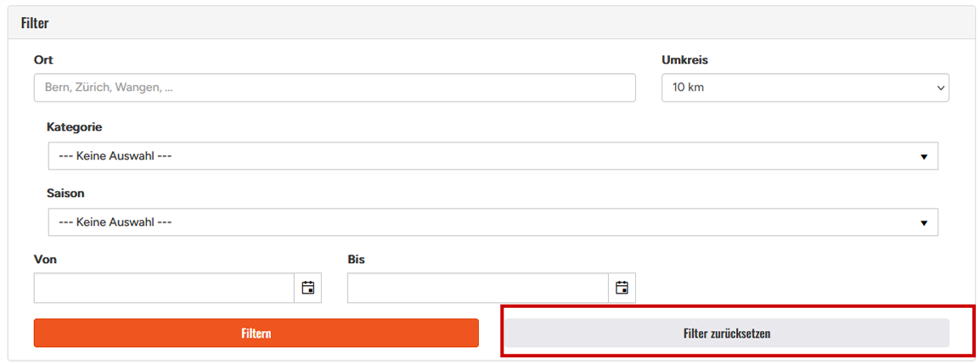Click the Saison dropdown triangle arrow
The width and height of the screenshot is (980, 364).
[x=924, y=223]
